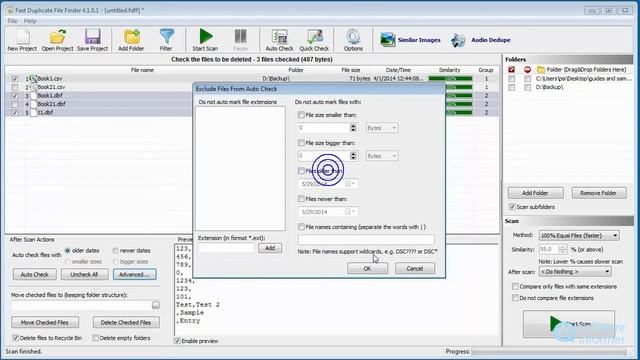Toggle checkbox for t1.dbf row

click(x=15, y=113)
